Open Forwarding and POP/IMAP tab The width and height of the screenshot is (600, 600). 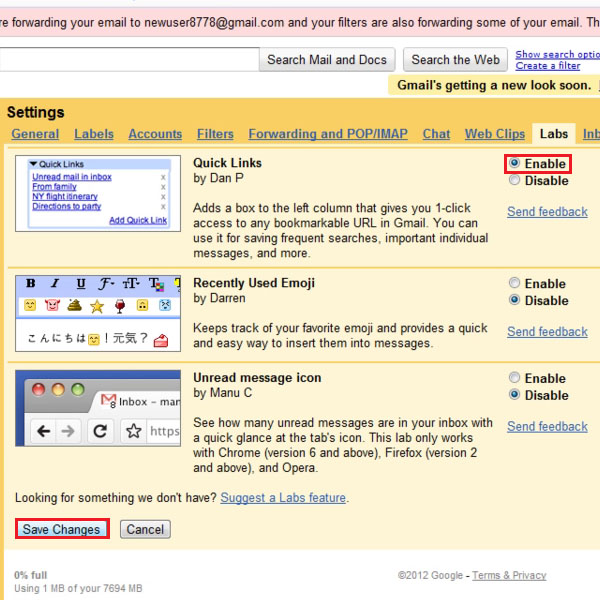pyautogui.click(x=328, y=134)
